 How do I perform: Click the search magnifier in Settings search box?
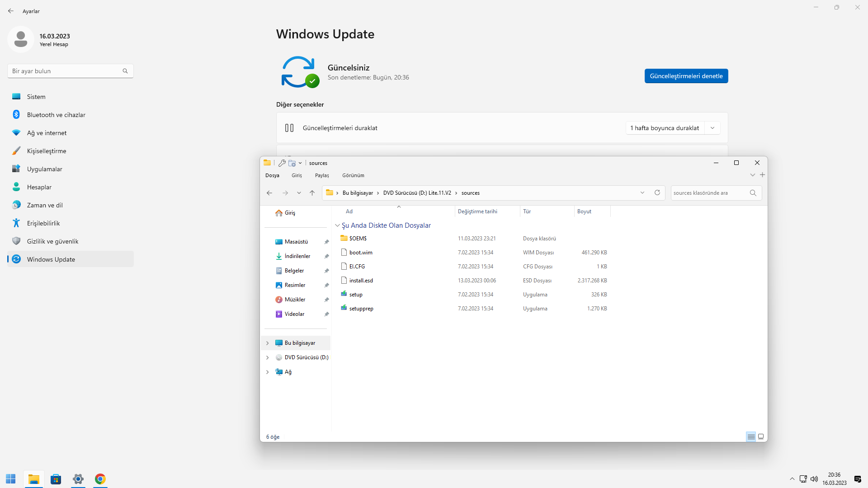point(125,71)
